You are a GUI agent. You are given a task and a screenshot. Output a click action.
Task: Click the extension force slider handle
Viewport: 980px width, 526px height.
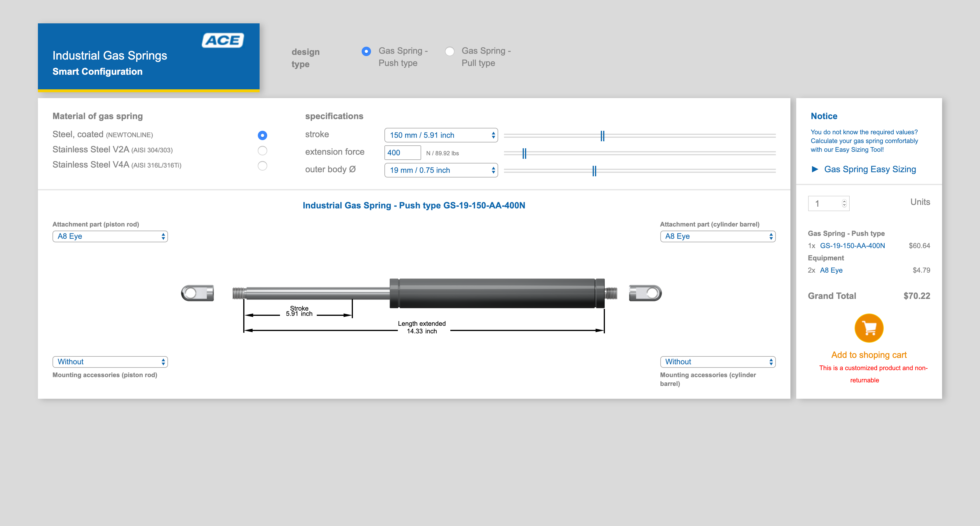click(x=524, y=153)
